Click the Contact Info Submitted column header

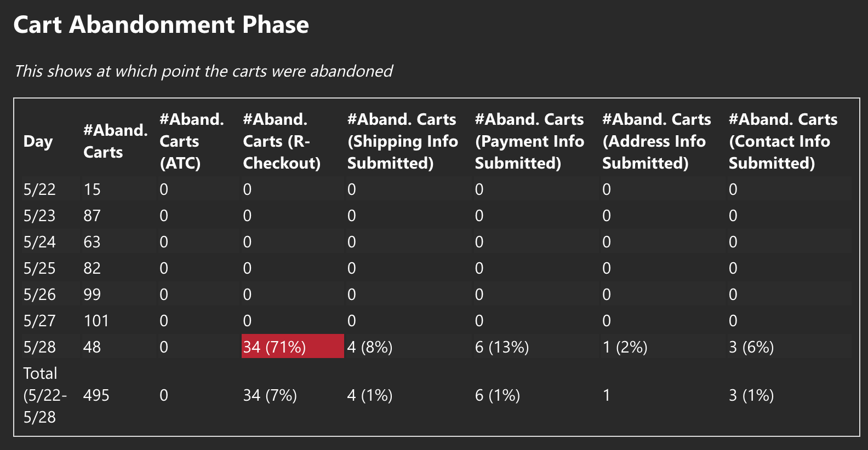783,141
